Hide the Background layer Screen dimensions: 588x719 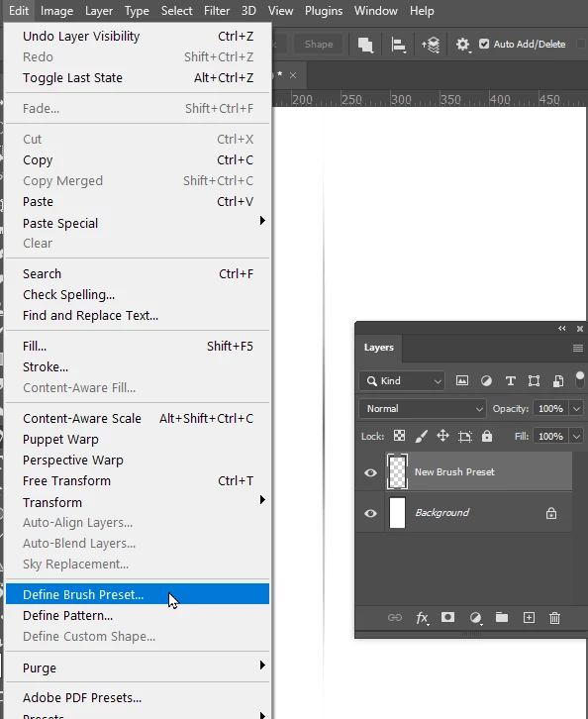[370, 513]
